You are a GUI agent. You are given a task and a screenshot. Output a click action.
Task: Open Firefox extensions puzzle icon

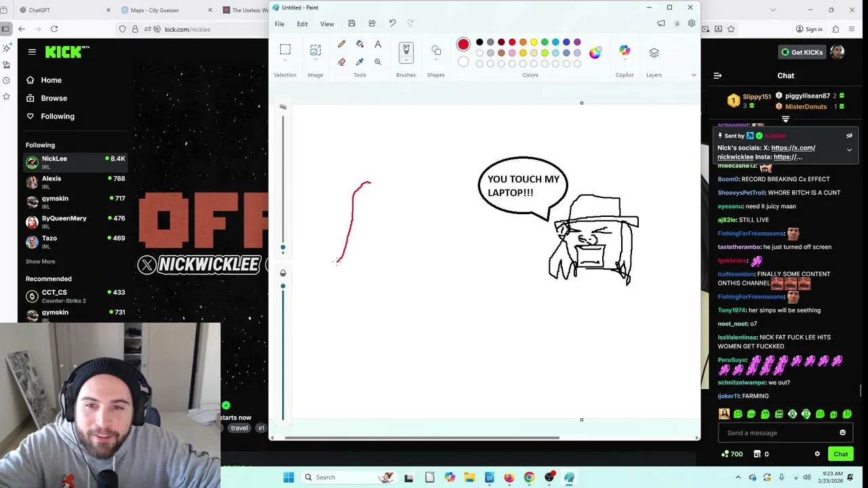click(x=835, y=29)
